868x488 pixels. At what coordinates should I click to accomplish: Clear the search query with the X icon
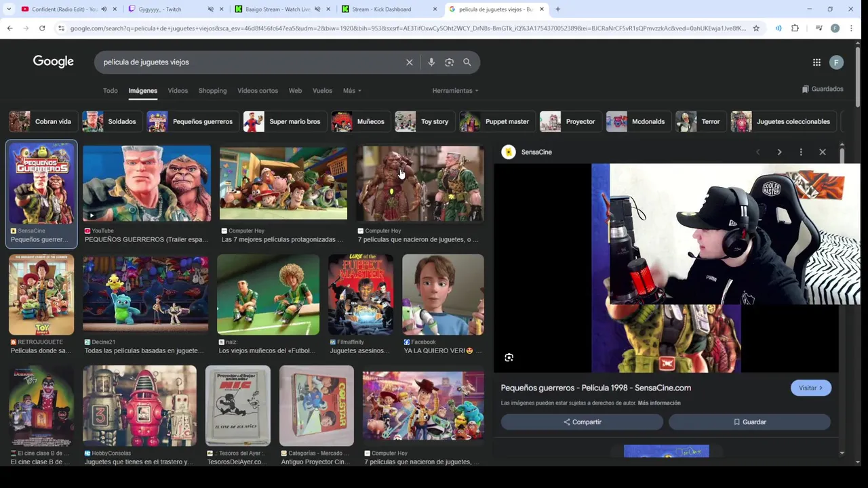[x=410, y=62]
